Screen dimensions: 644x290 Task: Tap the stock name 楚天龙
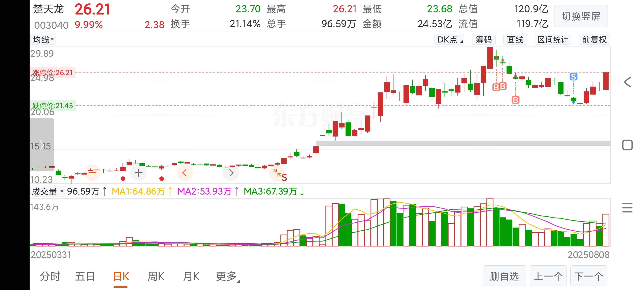(49, 9)
